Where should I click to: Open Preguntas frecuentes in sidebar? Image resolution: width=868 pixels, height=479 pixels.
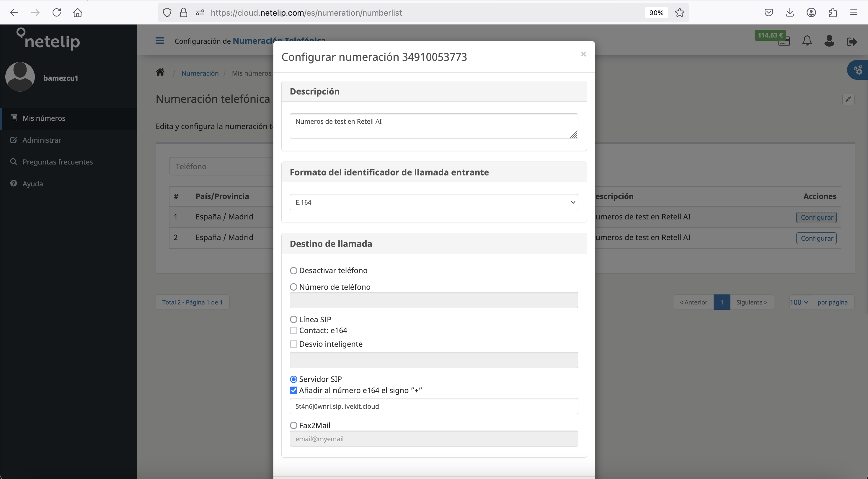[x=58, y=162]
